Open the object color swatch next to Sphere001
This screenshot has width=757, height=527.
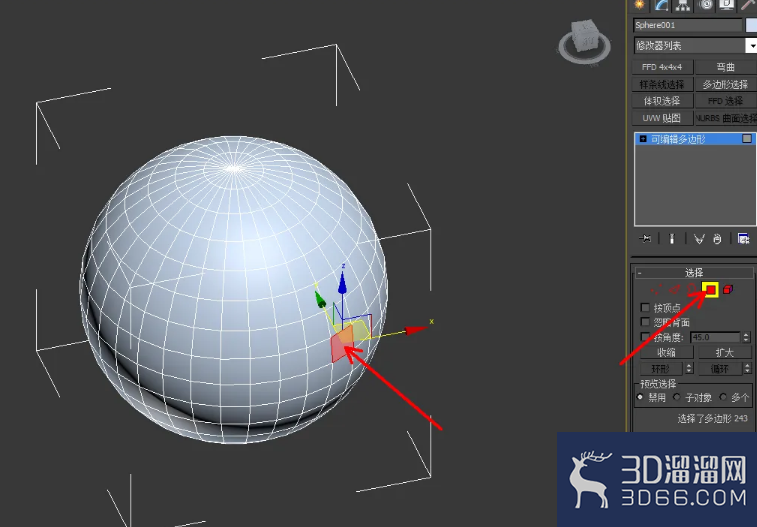751,25
